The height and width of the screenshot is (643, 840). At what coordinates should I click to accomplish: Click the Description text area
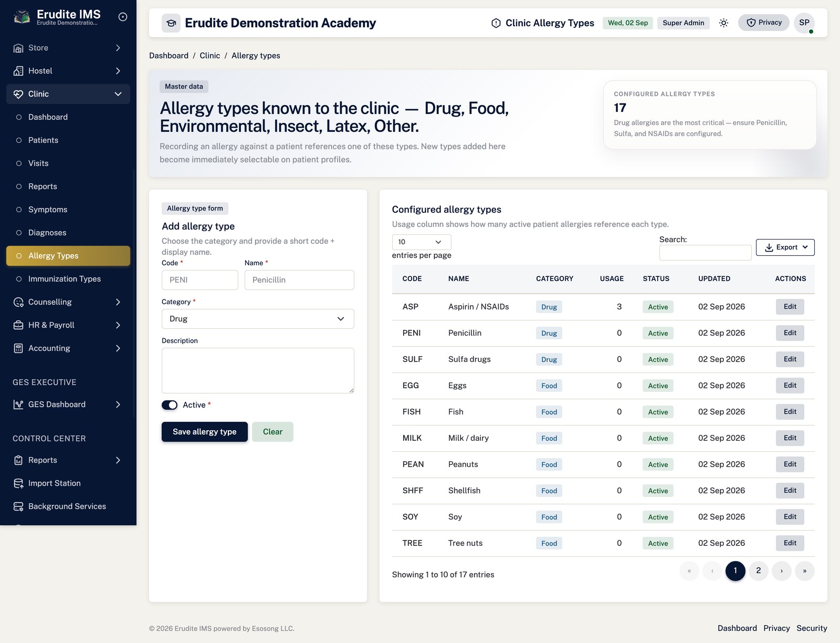coord(258,370)
